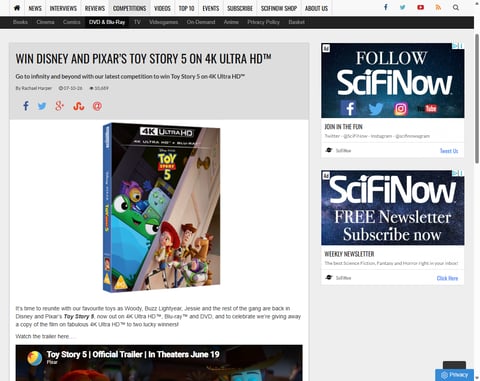Select DVD & Blu-Ray in sub-navigation
This screenshot has height=381, width=480.
pyautogui.click(x=107, y=22)
